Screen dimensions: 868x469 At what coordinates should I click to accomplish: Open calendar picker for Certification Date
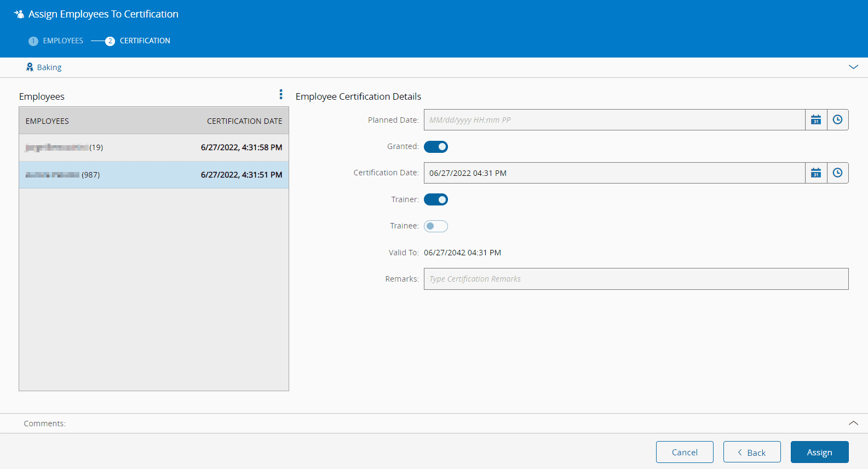pos(815,173)
